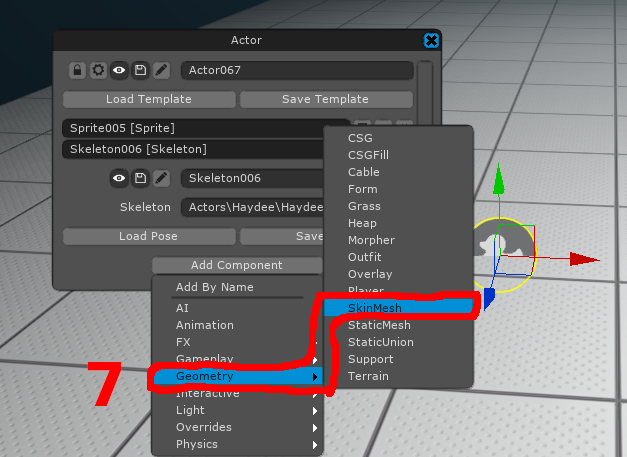Screen dimensions: 627x457
Task: Close the Actor window
Action: coord(431,40)
